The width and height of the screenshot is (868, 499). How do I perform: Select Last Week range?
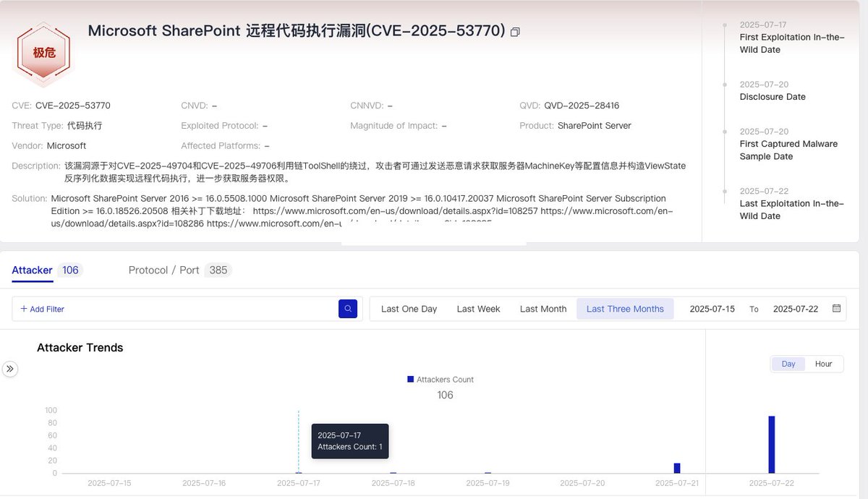click(x=478, y=309)
